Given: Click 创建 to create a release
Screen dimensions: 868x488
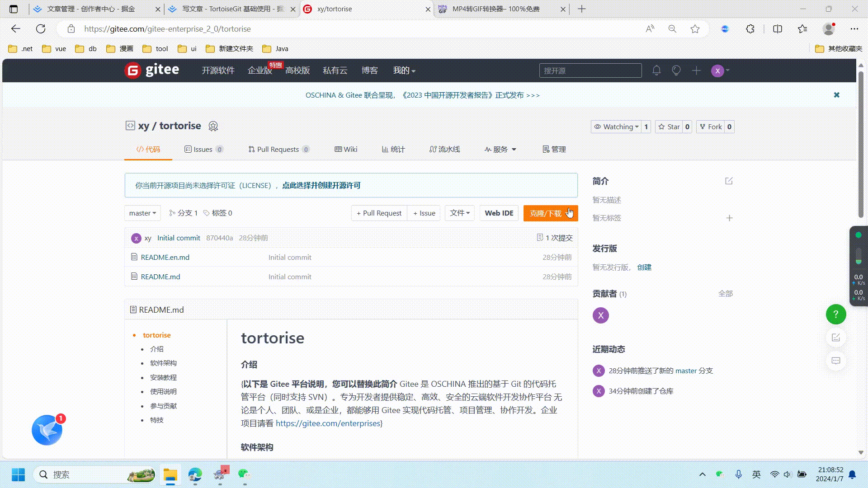Looking at the screenshot, I should [x=644, y=267].
